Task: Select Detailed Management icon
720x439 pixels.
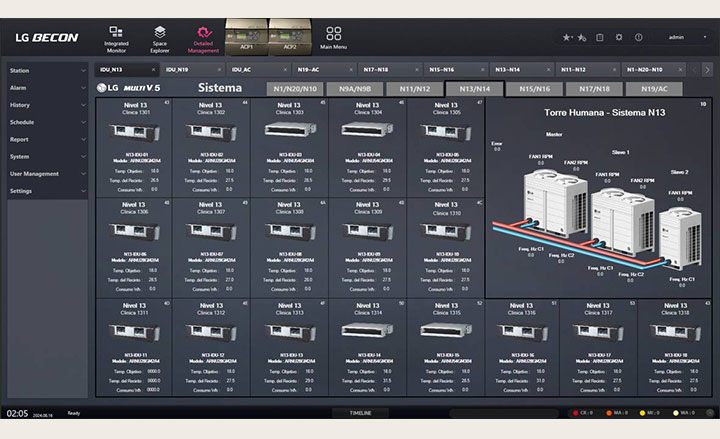Action: pos(203,39)
